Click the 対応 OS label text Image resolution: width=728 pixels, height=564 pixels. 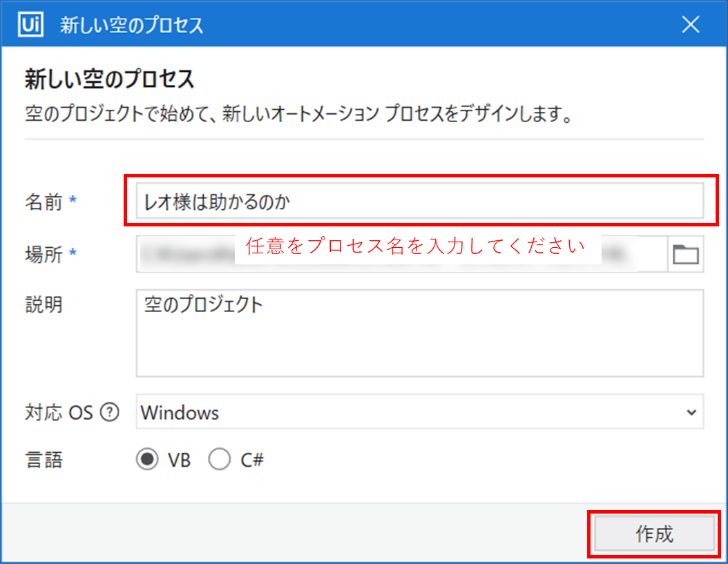point(59,412)
